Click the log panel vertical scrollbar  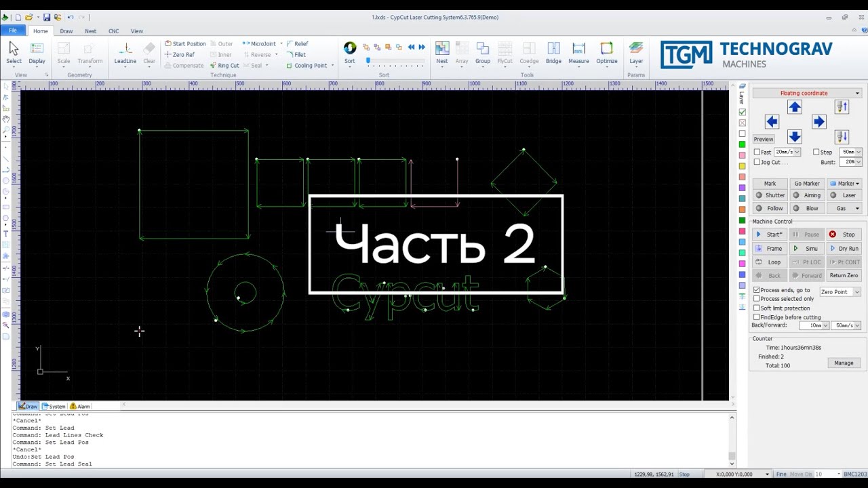tap(732, 439)
